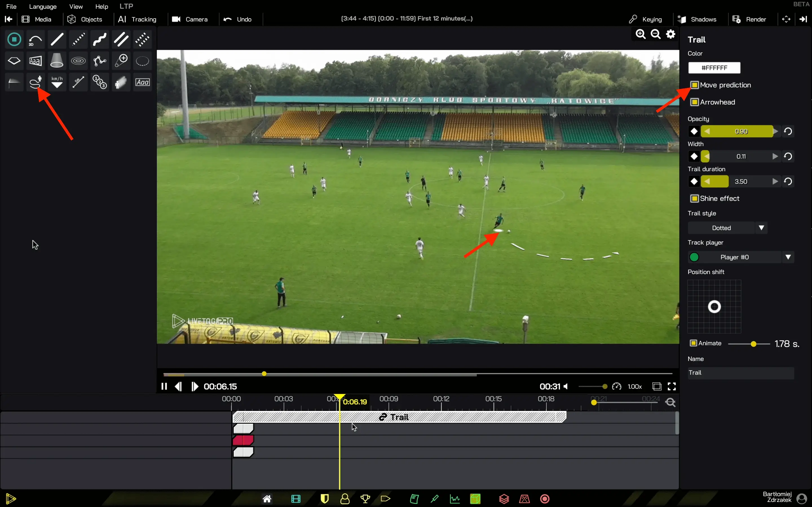Select the player numbering 1-2-3 tool
The image size is (812, 507).
[99, 82]
